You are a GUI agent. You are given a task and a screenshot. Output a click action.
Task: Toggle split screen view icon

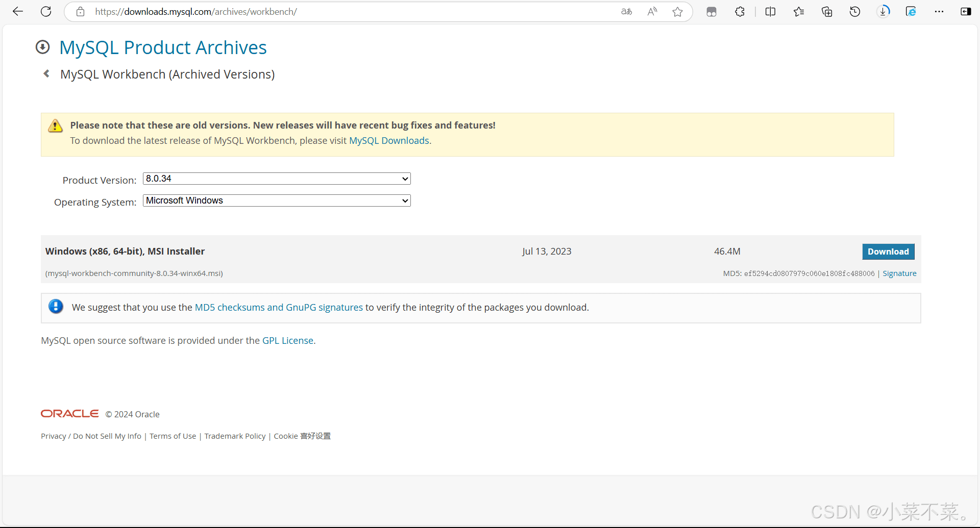coord(770,11)
